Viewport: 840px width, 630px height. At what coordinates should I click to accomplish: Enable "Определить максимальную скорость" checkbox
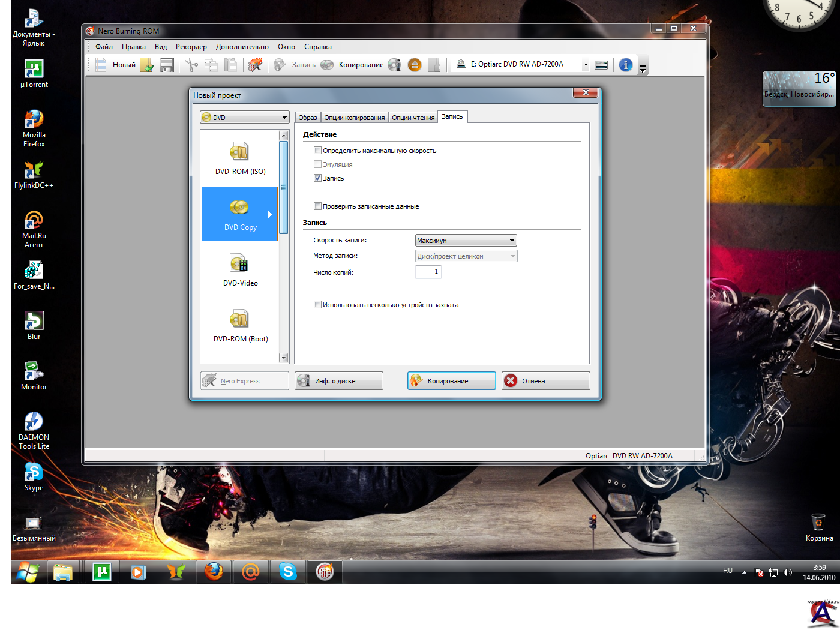coord(318,151)
